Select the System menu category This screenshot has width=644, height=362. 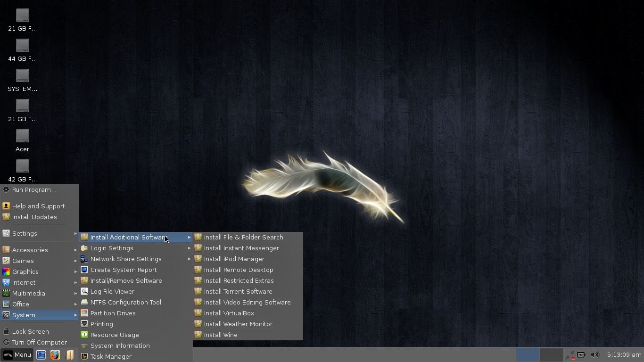39,315
